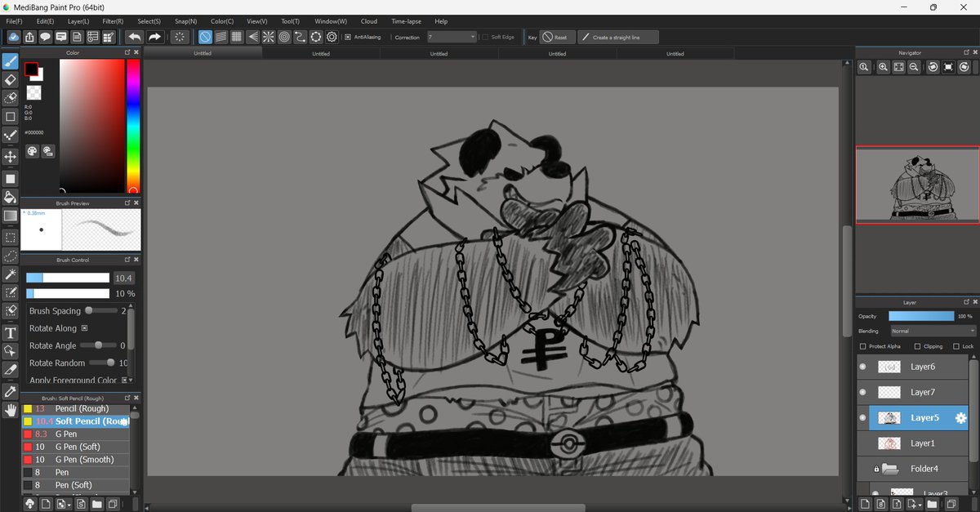Enable the layer Lock checkbox
The width and height of the screenshot is (980, 512).
[x=957, y=346]
